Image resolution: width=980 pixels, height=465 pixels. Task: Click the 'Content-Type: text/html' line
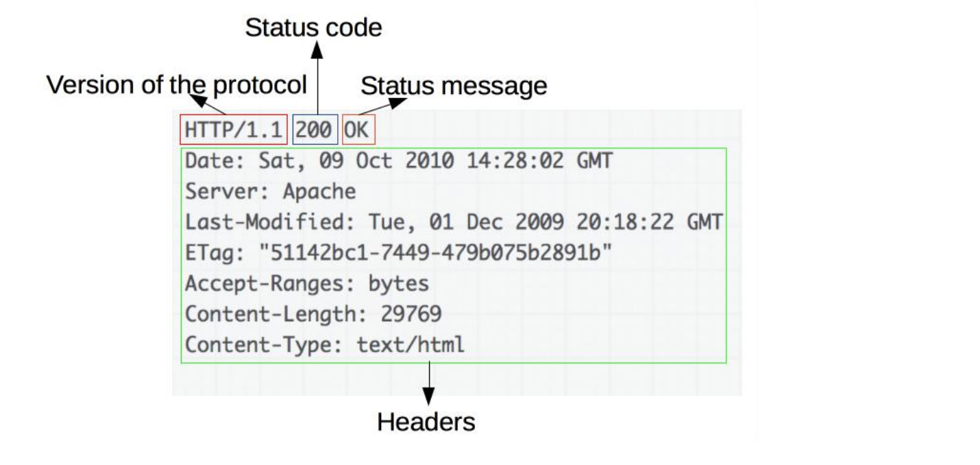coord(325,344)
